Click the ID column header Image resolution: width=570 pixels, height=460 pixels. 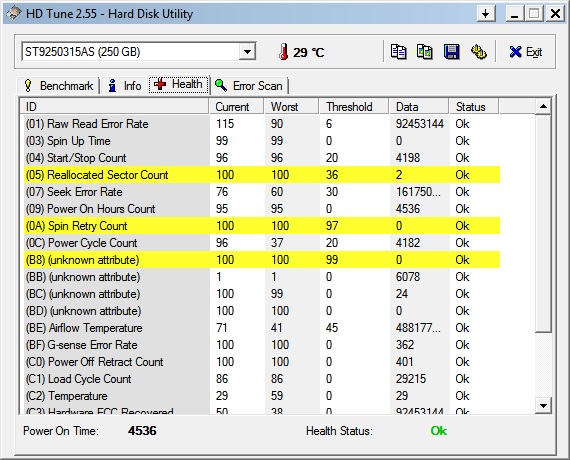point(114,107)
